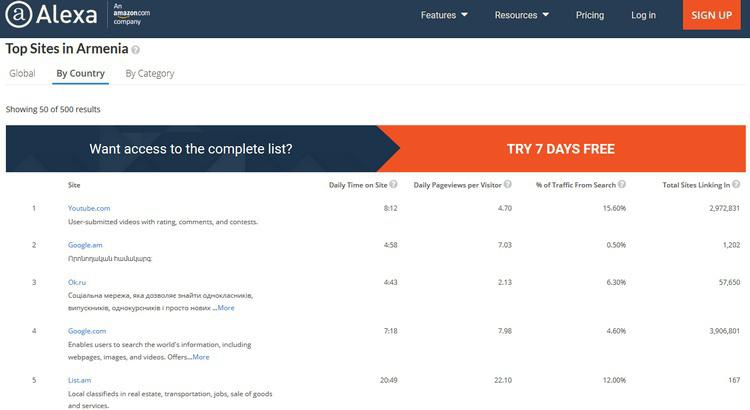Open the Features dropdown menu
Viewport: 750px width, 410px height.
pos(444,15)
